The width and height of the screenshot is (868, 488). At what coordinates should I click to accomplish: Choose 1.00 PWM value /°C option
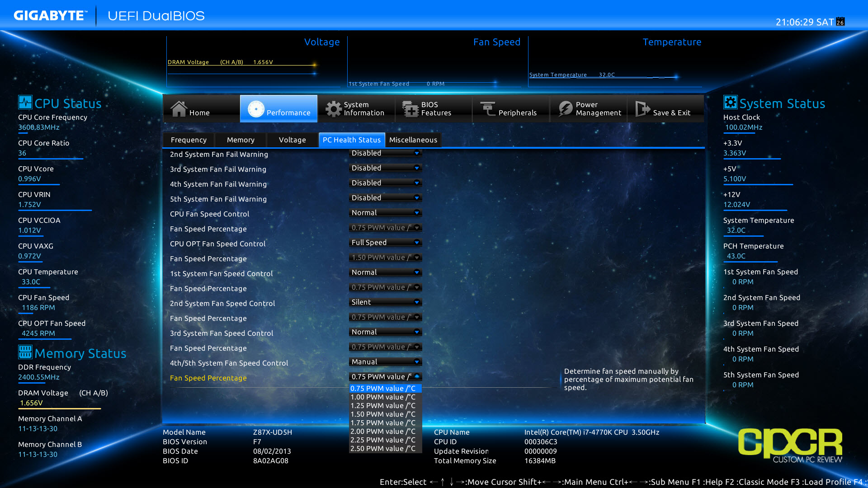(x=385, y=397)
